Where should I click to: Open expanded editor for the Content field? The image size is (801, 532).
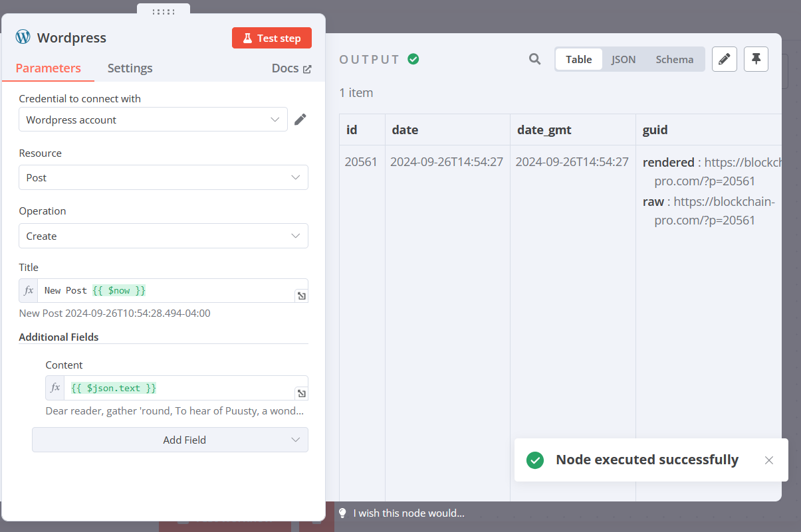tap(301, 393)
